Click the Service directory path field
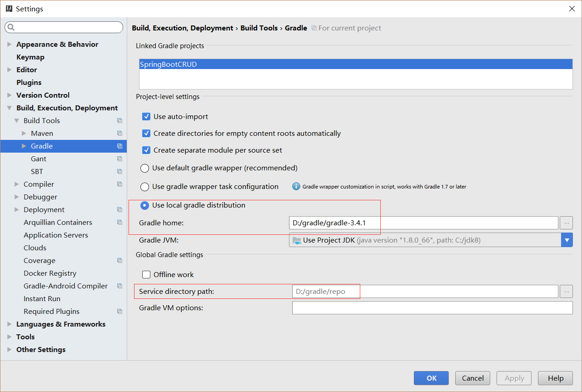 click(x=425, y=292)
